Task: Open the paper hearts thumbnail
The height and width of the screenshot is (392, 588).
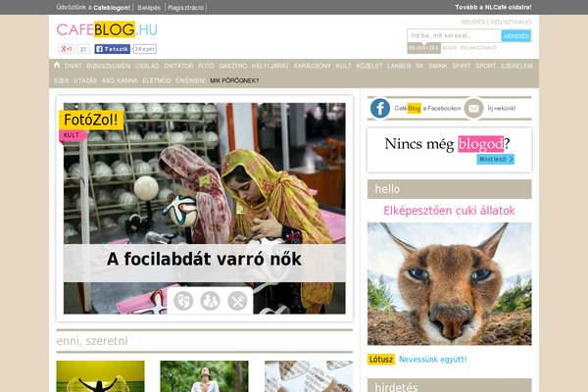Action: point(309,376)
